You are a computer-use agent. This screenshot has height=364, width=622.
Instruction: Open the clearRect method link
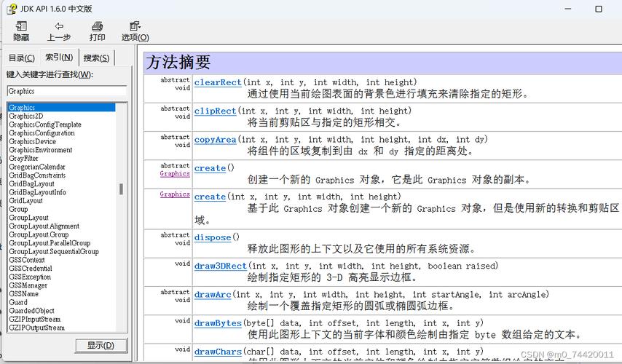pos(218,82)
